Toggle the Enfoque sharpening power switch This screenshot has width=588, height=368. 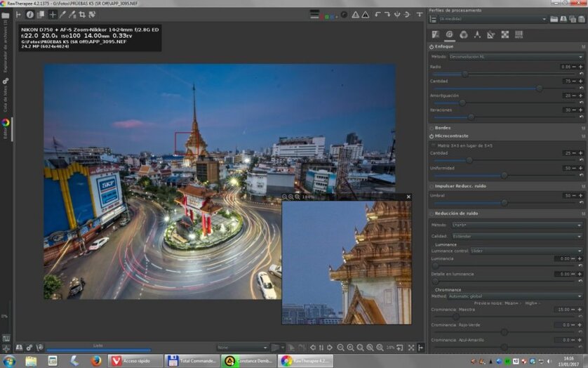pyautogui.click(x=431, y=47)
